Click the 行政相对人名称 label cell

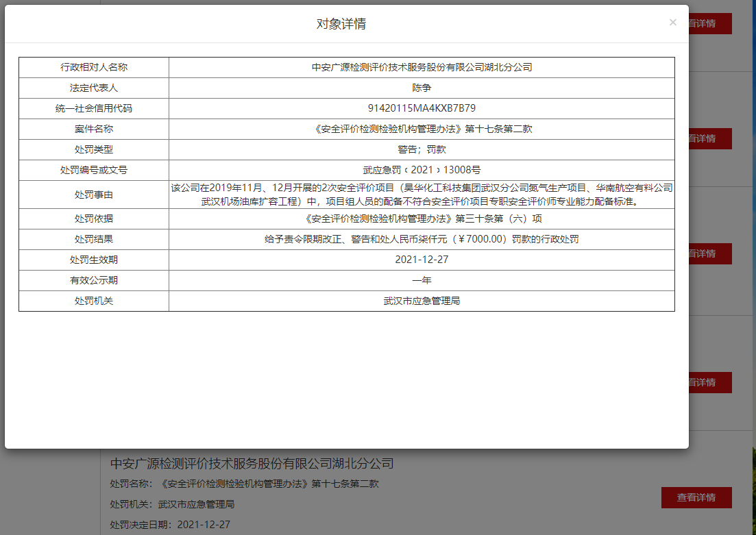click(94, 68)
